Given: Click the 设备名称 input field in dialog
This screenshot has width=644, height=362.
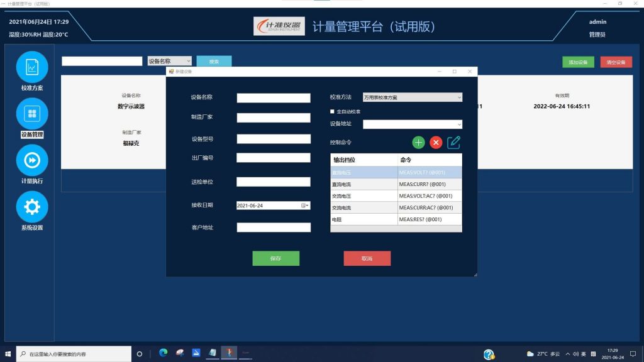Looking at the screenshot, I should [274, 98].
